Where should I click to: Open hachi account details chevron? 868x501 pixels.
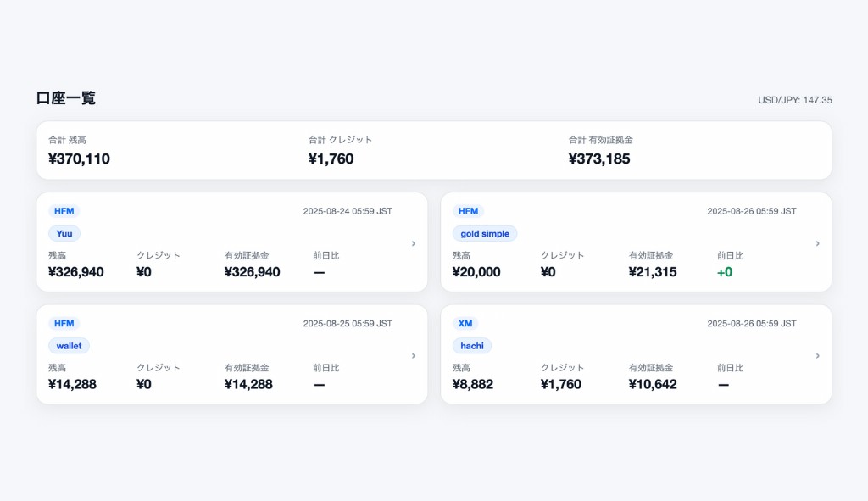(817, 356)
